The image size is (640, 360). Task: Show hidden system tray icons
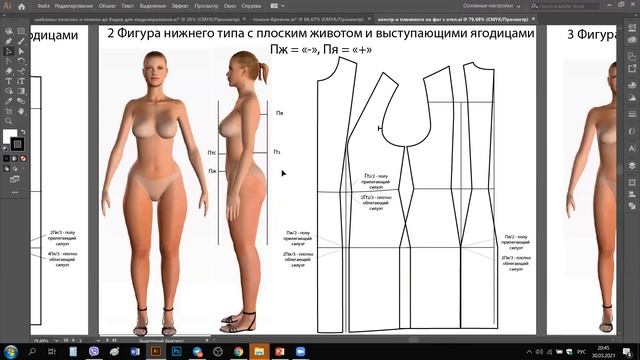pos(529,351)
